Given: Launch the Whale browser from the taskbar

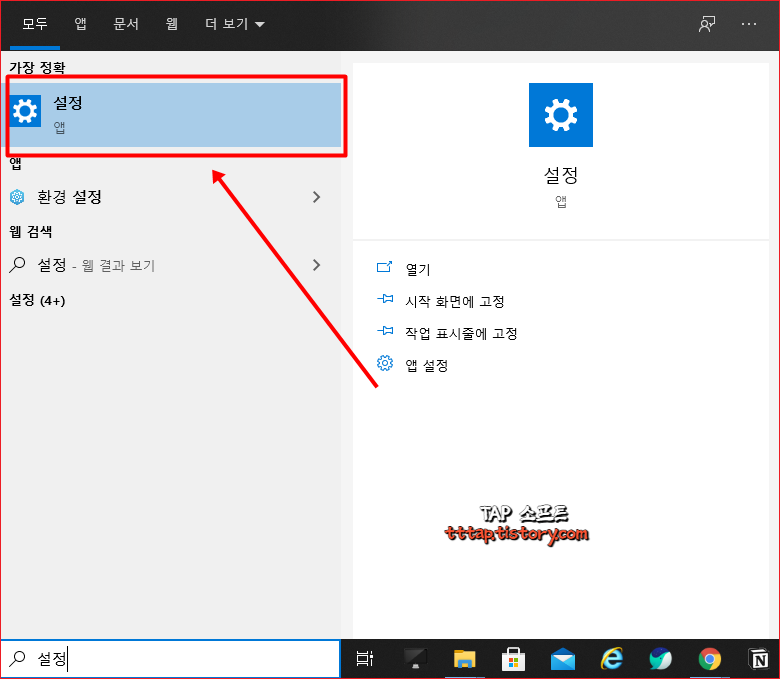Looking at the screenshot, I should tap(661, 659).
